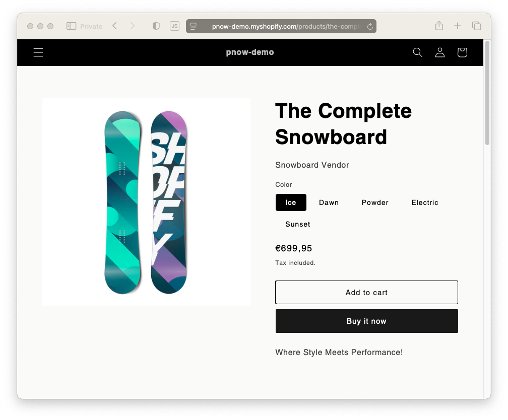Reload the page with refresh icon
The image size is (508, 420).
[370, 27]
